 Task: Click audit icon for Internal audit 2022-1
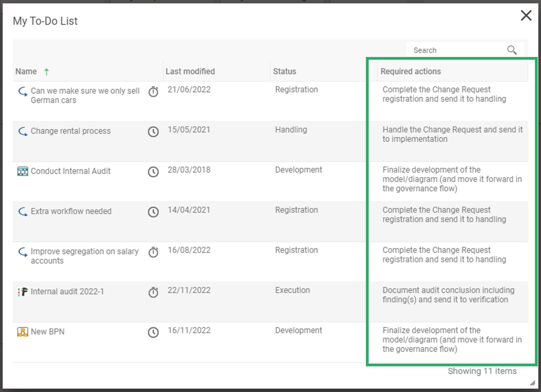coord(23,292)
